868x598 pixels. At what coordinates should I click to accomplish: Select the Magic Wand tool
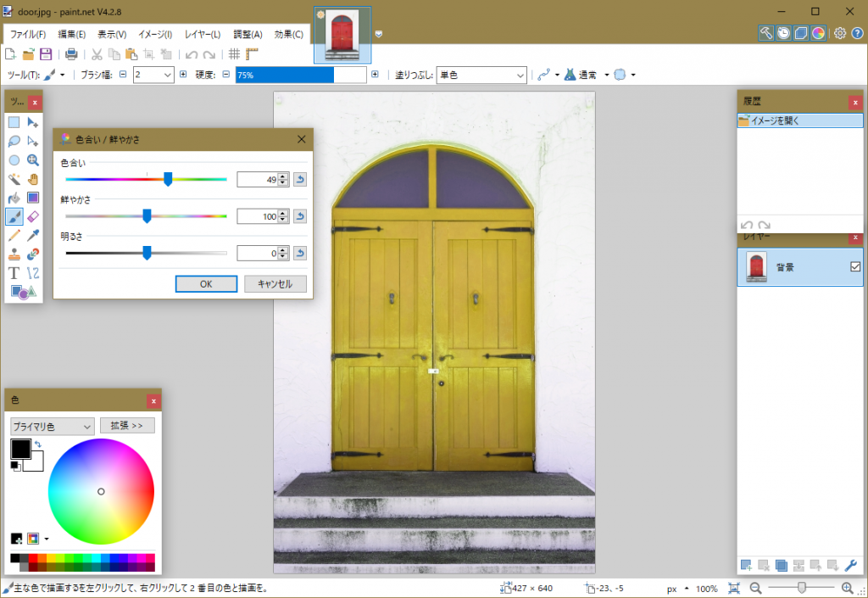click(14, 179)
